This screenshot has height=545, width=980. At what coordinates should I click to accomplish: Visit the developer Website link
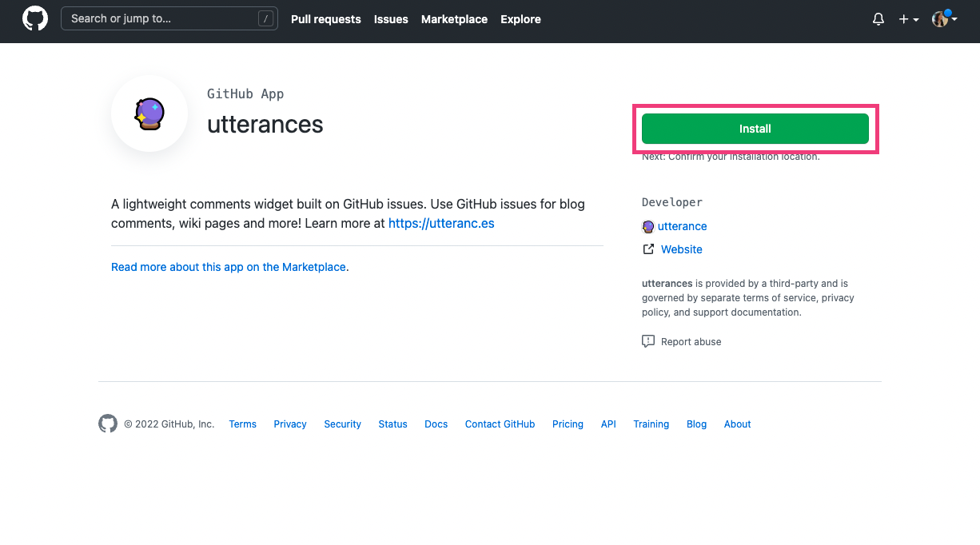tap(682, 249)
